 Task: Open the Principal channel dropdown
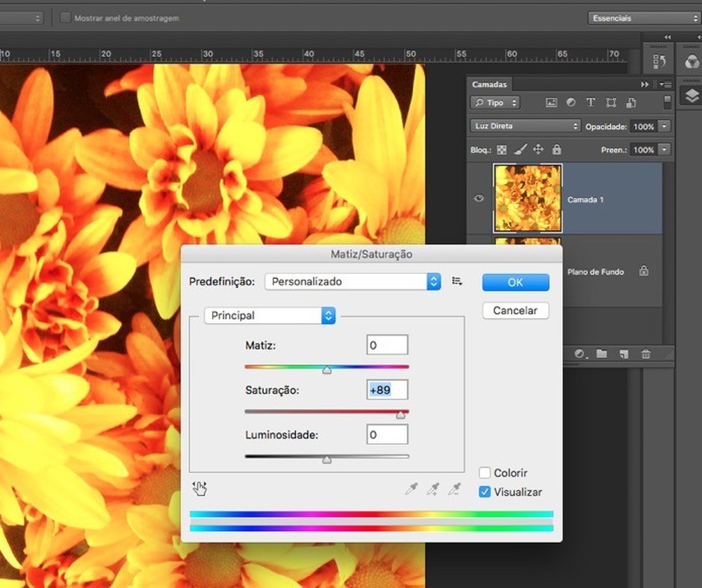coord(269,315)
